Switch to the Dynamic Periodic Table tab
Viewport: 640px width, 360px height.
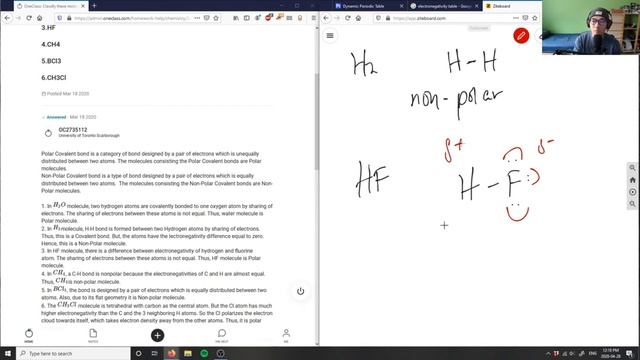(x=366, y=6)
